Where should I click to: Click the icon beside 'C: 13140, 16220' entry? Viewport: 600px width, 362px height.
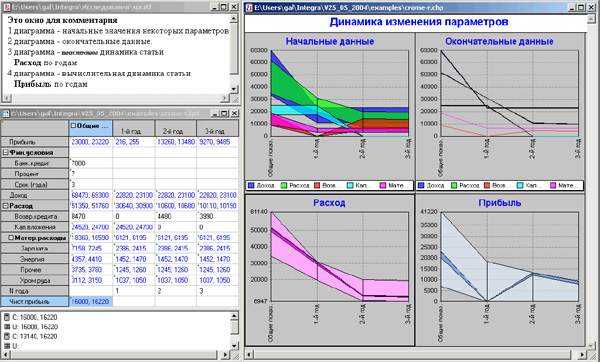pos(7,336)
